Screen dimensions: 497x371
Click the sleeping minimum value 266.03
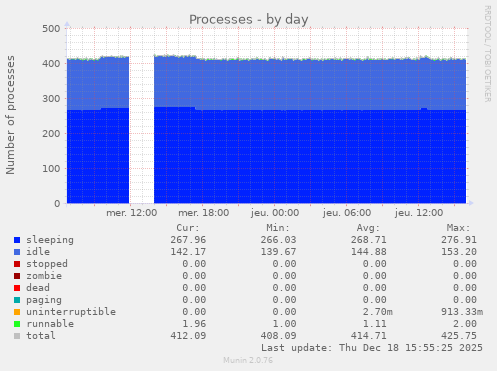click(278, 240)
